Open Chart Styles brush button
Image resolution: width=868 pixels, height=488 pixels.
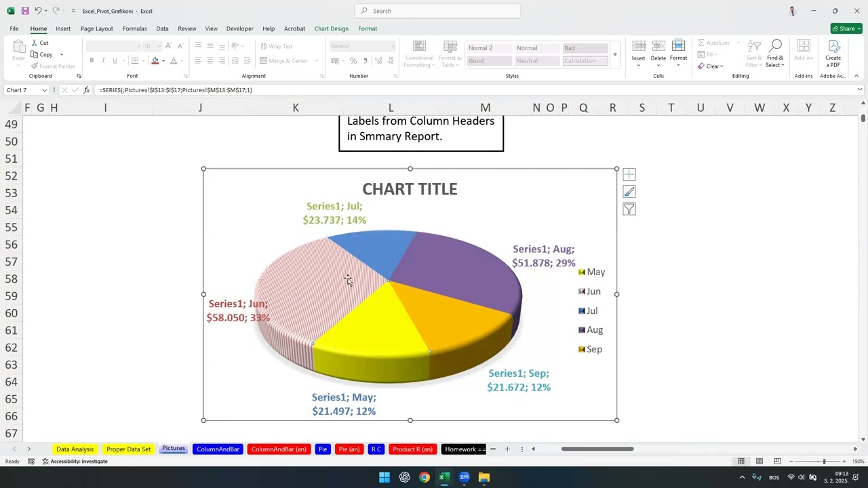(629, 192)
